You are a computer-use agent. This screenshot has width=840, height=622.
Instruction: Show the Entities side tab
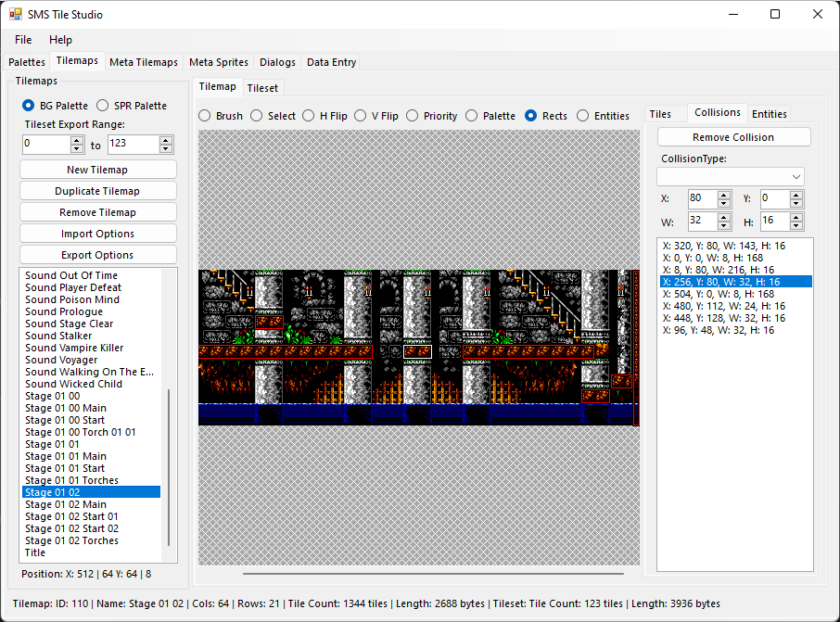pos(770,114)
